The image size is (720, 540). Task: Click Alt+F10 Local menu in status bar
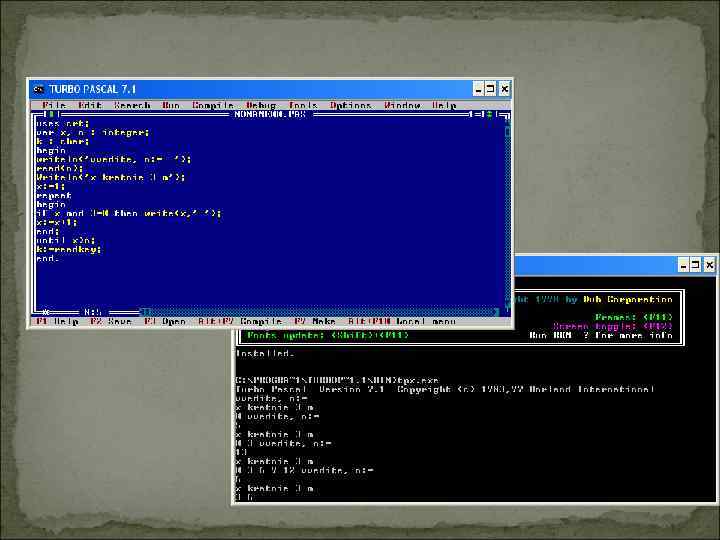tap(402, 321)
